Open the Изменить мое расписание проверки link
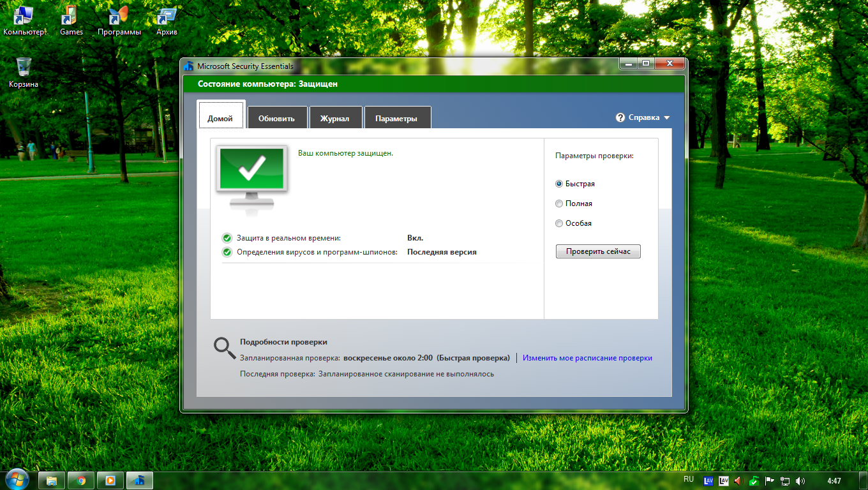The width and height of the screenshot is (868, 490). (x=587, y=358)
